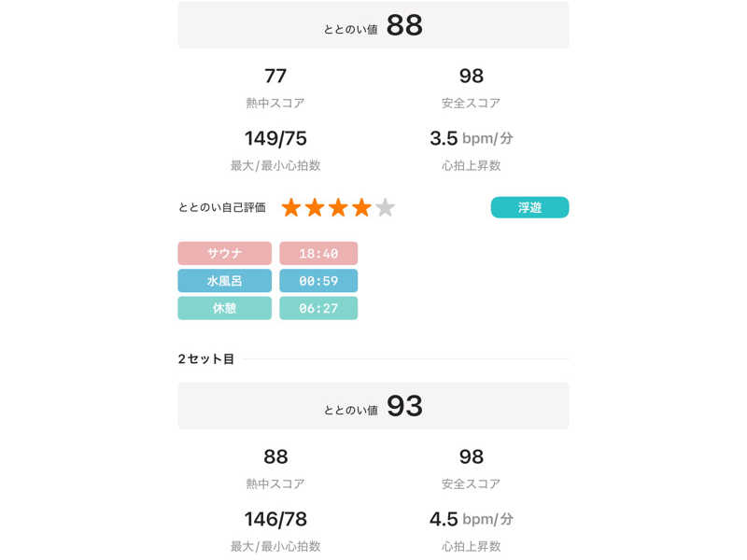This screenshot has height=560, width=747.
Task: Select the pink サウナ label
Action: click(224, 253)
